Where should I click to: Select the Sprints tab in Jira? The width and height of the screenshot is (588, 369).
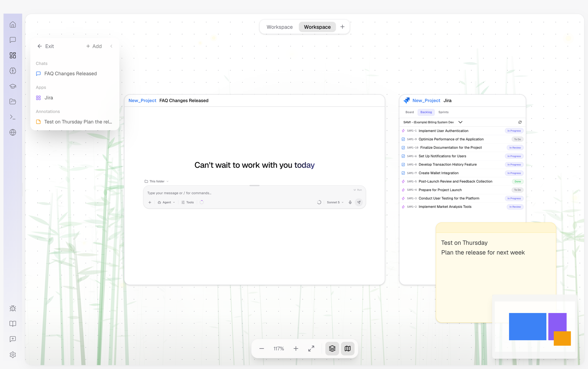(x=443, y=112)
